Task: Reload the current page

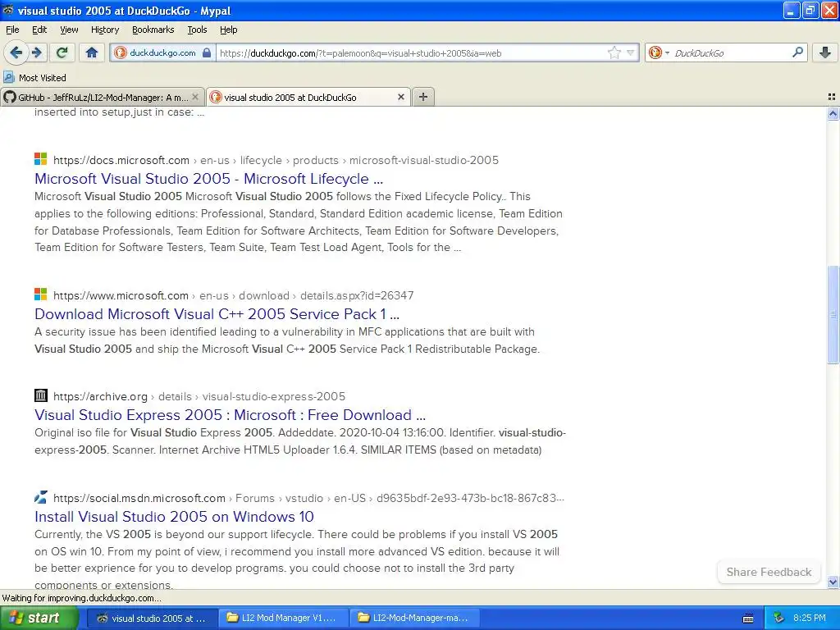Action: point(62,52)
